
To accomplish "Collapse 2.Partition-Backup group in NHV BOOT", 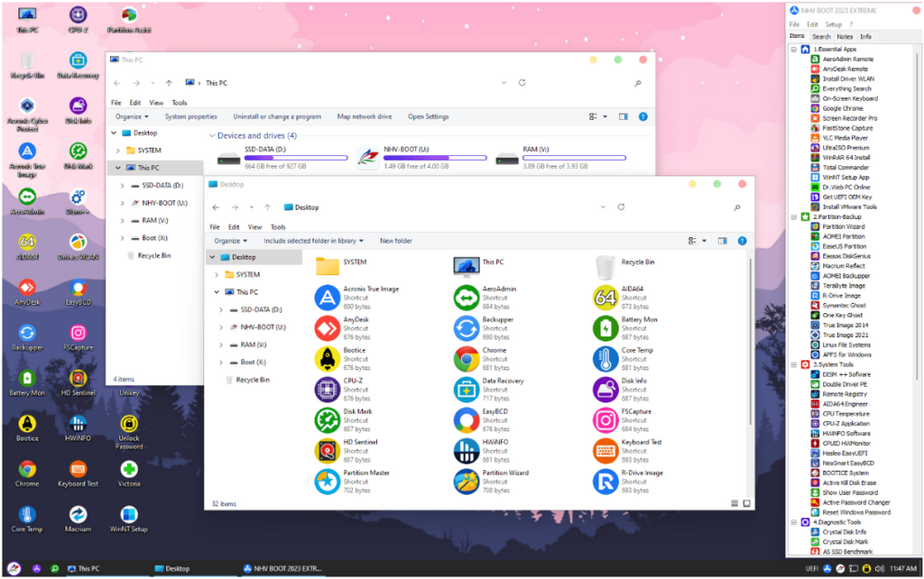I will (794, 216).
